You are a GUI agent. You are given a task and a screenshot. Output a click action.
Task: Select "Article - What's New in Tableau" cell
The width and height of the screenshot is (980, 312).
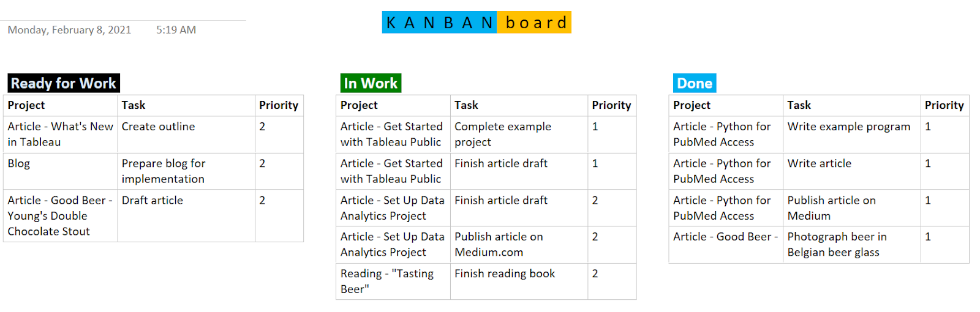click(x=60, y=134)
